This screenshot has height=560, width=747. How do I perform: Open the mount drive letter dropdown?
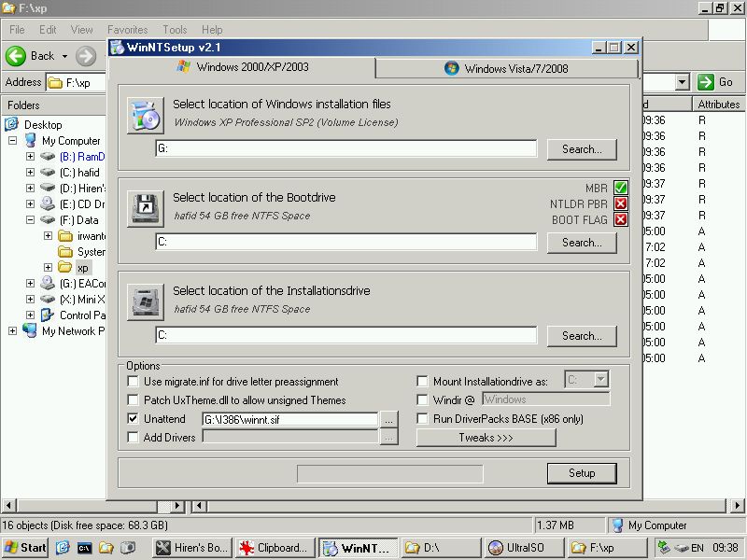600,380
